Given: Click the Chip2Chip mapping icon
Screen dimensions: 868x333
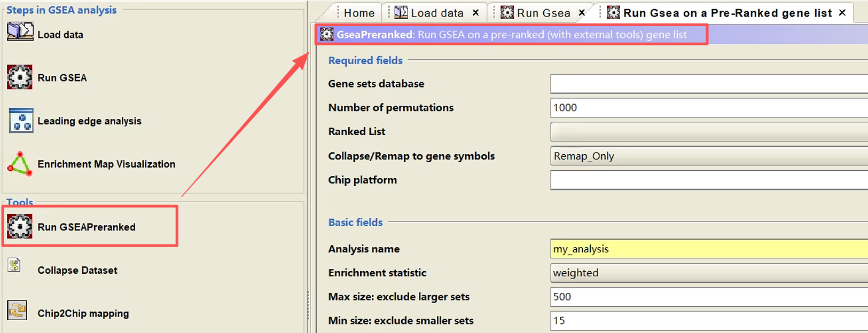Looking at the screenshot, I should [x=17, y=310].
